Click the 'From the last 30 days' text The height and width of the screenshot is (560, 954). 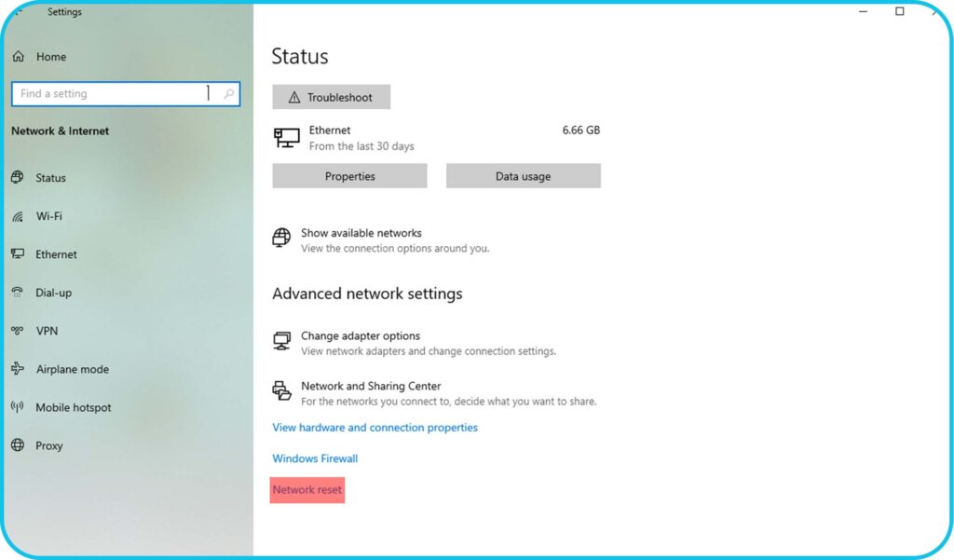(361, 146)
